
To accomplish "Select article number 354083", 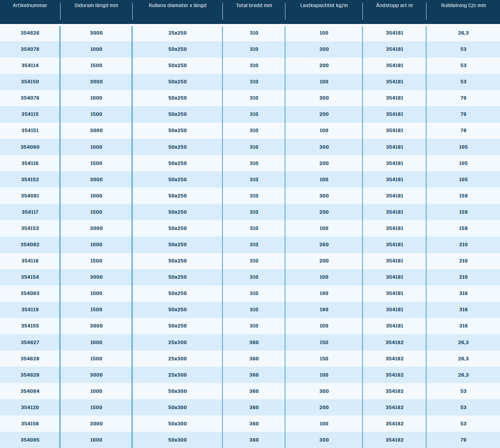I will point(30,293).
